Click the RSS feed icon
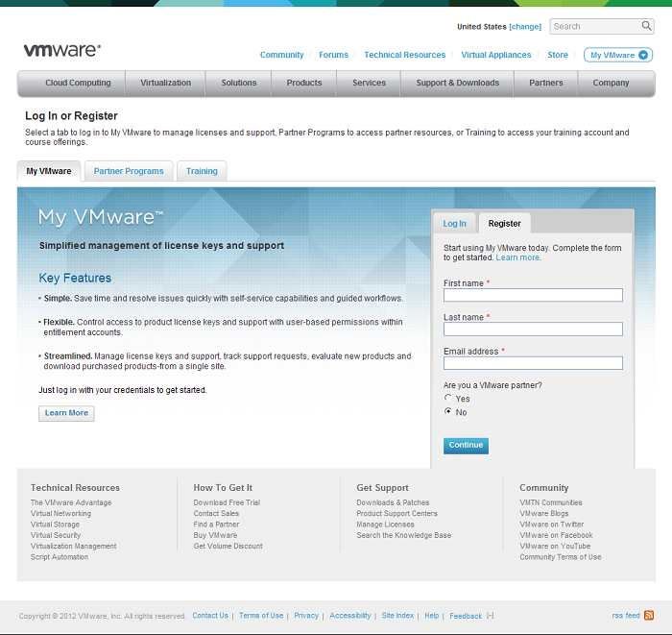The height and width of the screenshot is (635, 672). click(649, 615)
